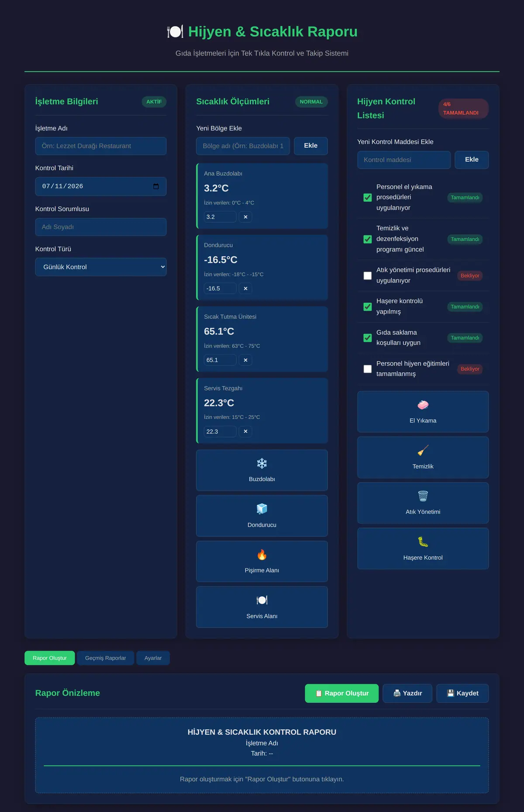Uncheck Personel el yıkama prosedürleri checkbox

[x=368, y=197]
